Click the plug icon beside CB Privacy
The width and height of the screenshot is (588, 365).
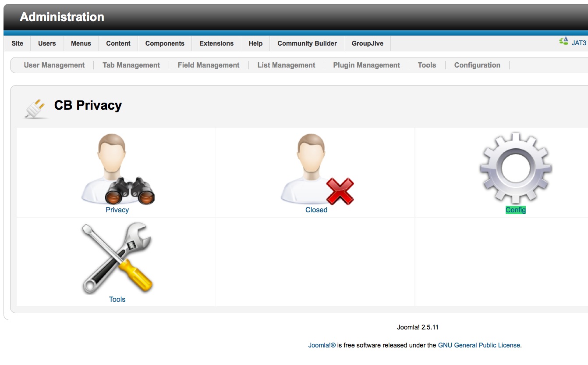pos(35,108)
